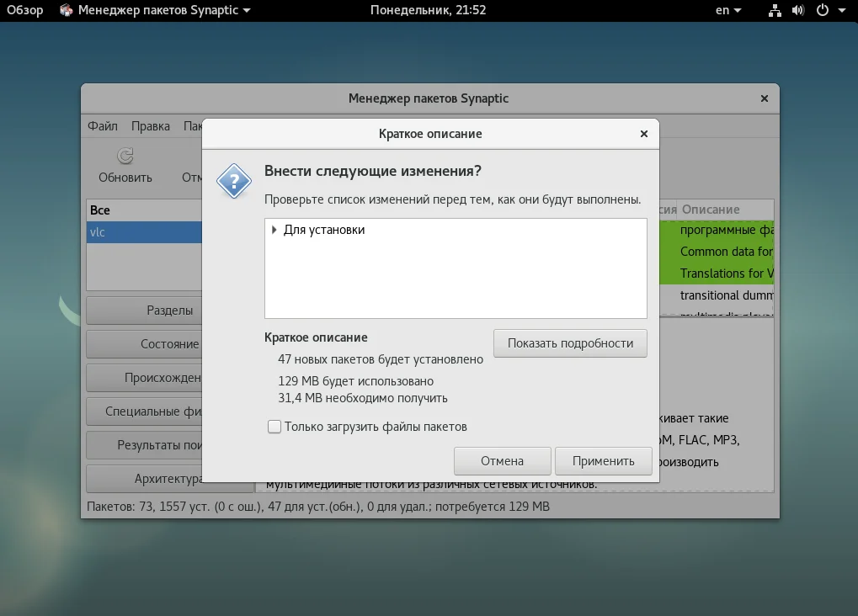Click the Synaptic app icon in top bar
The height and width of the screenshot is (616, 858).
67,10
